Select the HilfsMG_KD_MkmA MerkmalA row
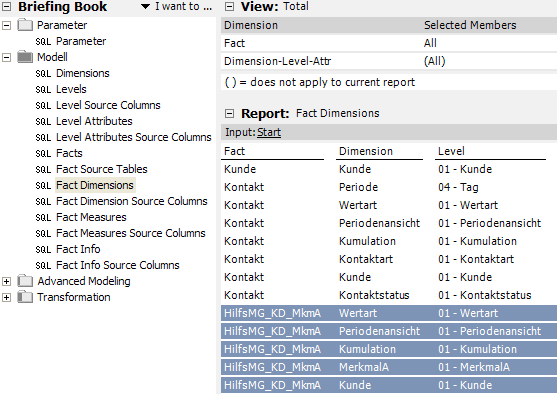Screen dimensions: 557x394 click(x=389, y=367)
